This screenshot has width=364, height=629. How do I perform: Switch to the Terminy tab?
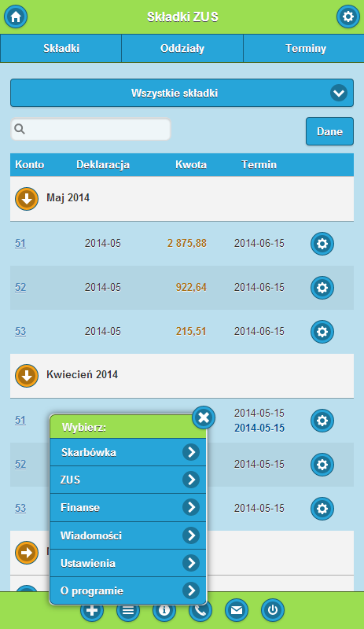coord(303,49)
